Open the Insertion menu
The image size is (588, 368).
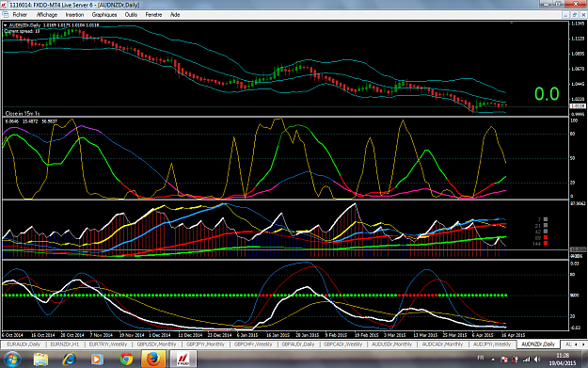74,15
